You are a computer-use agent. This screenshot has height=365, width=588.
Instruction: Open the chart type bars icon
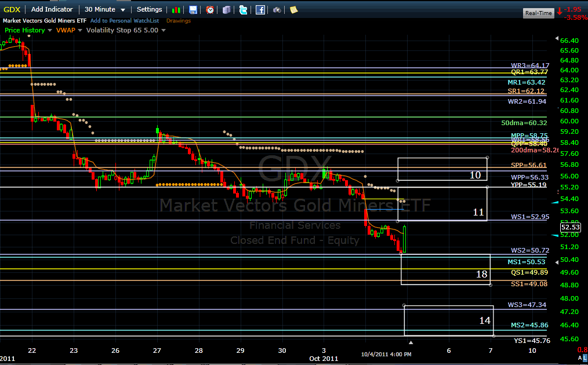coord(176,10)
